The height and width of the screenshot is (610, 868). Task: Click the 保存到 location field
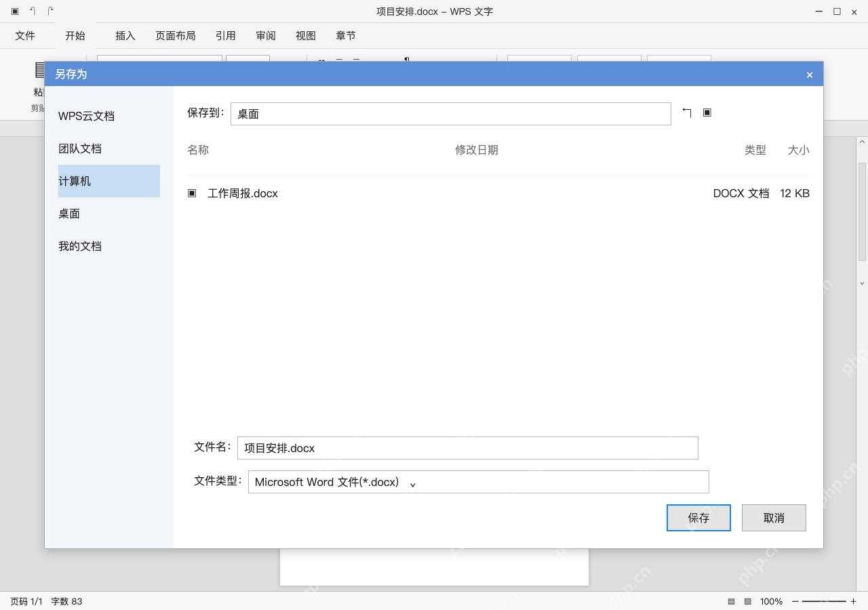pyautogui.click(x=451, y=114)
